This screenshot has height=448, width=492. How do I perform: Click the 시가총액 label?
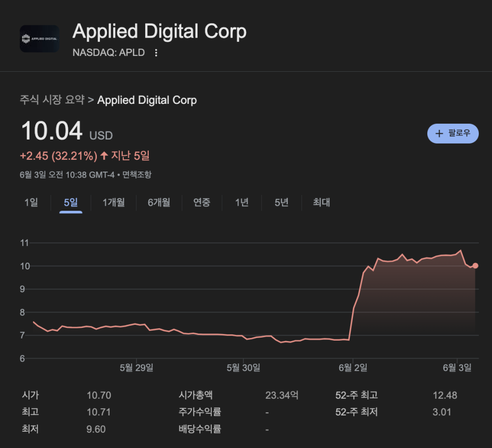coord(196,395)
